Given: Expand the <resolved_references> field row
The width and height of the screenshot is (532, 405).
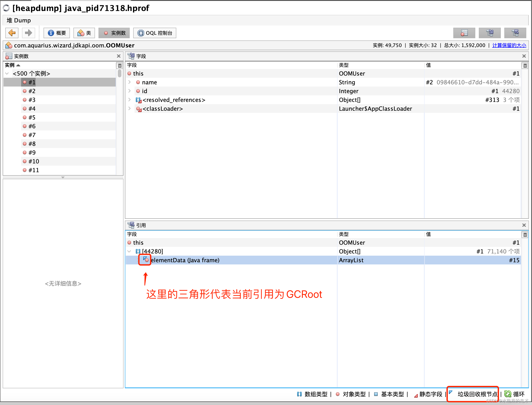Looking at the screenshot, I should pyautogui.click(x=129, y=100).
